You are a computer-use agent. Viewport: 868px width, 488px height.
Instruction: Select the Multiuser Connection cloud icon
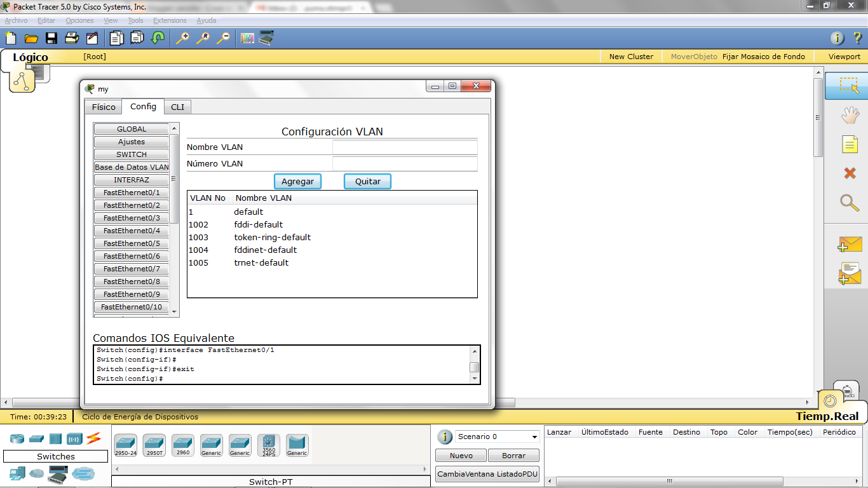[x=83, y=473]
